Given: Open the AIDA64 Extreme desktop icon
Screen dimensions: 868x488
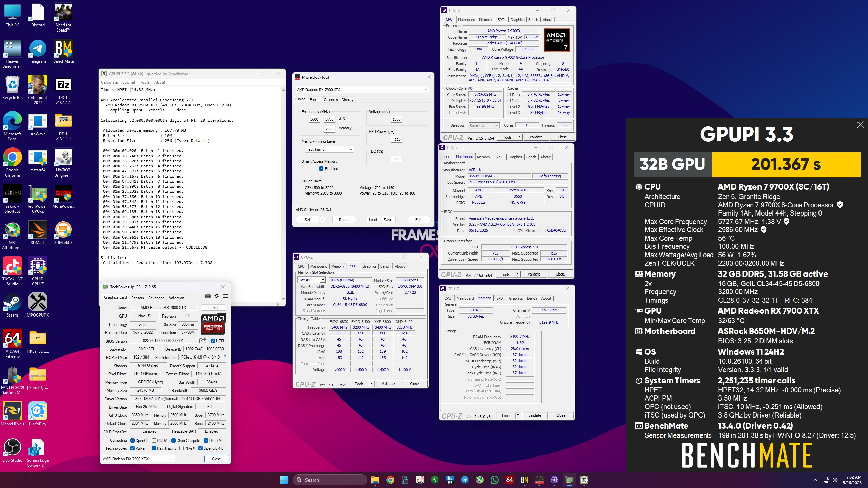Looking at the screenshot, I should click(x=12, y=344).
